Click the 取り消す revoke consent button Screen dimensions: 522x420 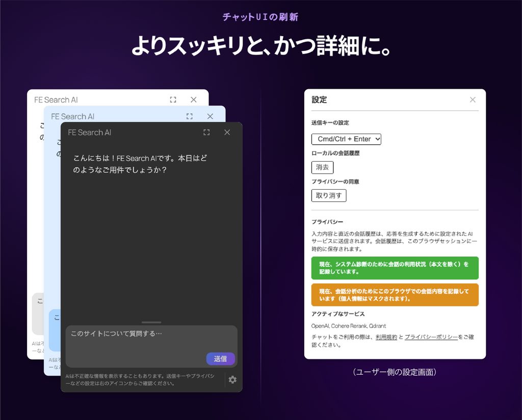(329, 195)
